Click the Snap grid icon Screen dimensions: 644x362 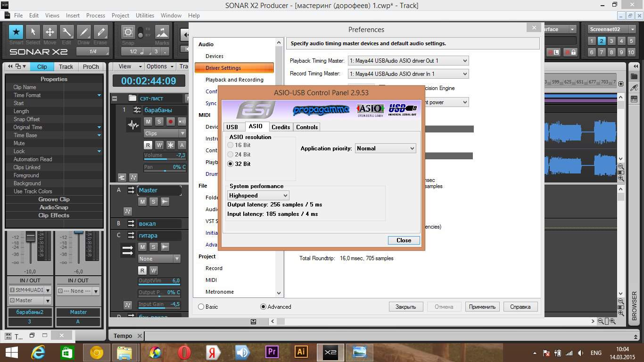tap(128, 33)
